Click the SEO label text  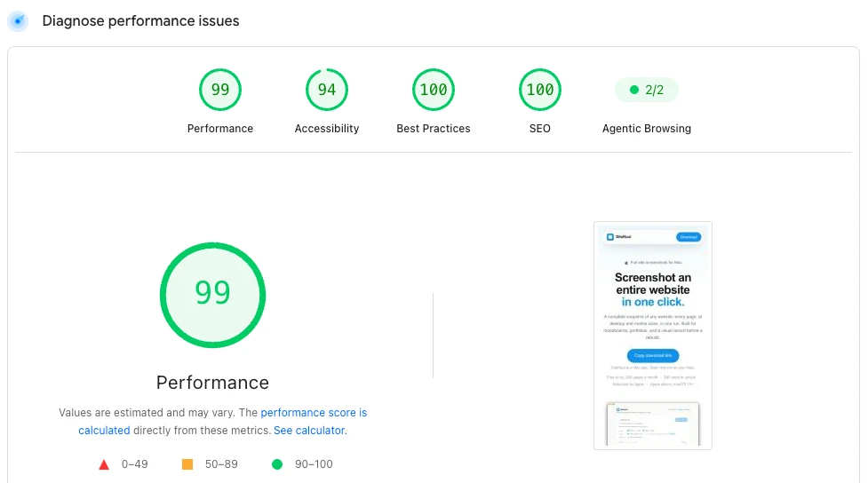coord(540,129)
